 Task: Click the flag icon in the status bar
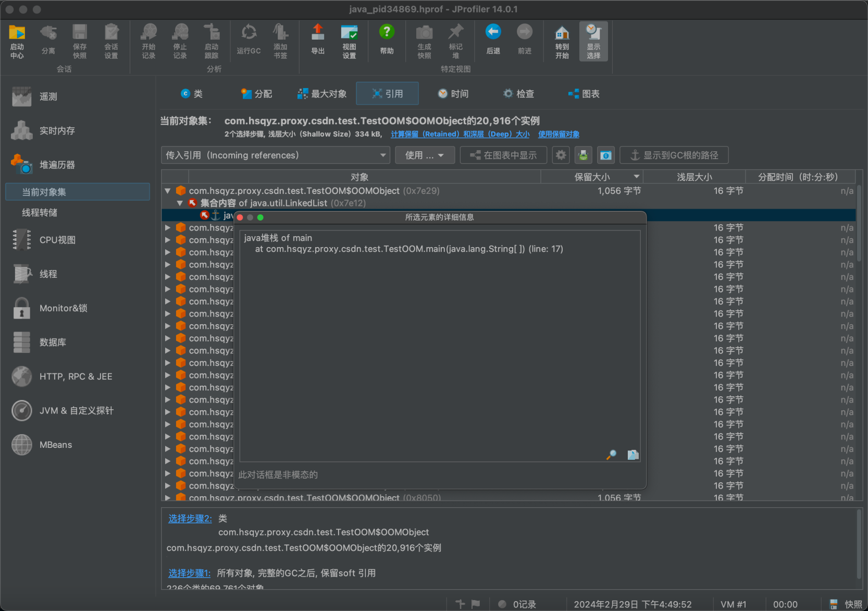tap(476, 604)
